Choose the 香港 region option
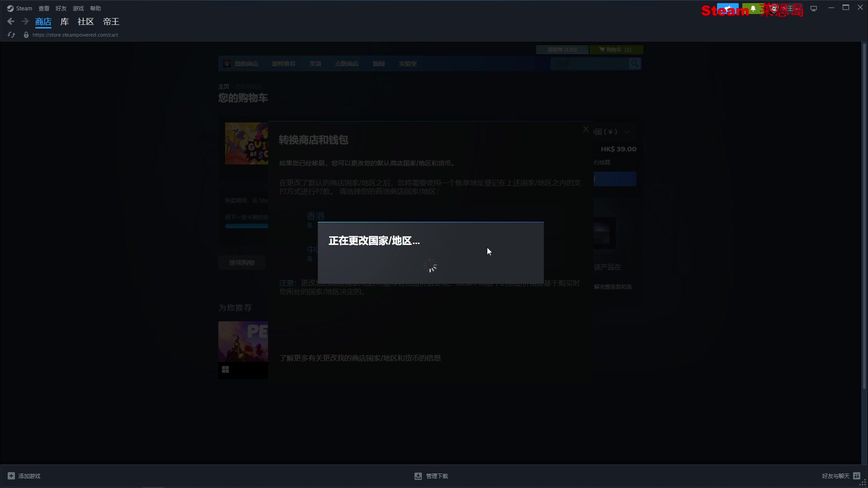The image size is (868, 488). point(316,216)
